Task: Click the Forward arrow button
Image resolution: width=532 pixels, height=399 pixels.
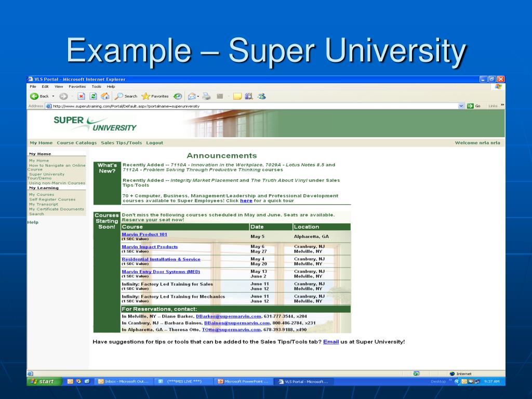Action: click(63, 96)
